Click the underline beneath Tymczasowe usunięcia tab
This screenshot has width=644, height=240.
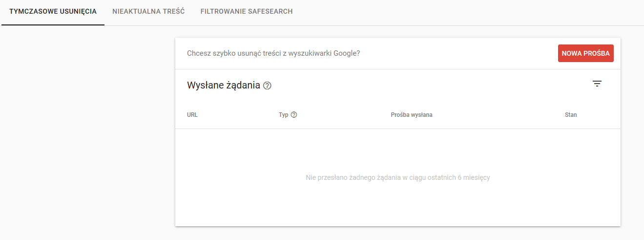click(x=53, y=24)
